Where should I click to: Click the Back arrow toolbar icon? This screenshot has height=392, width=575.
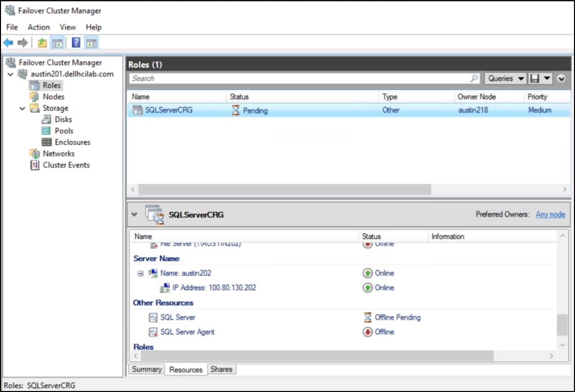click(x=8, y=43)
